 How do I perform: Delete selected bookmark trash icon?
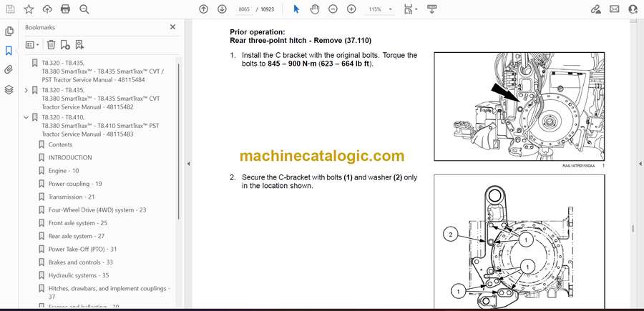[x=51, y=45]
